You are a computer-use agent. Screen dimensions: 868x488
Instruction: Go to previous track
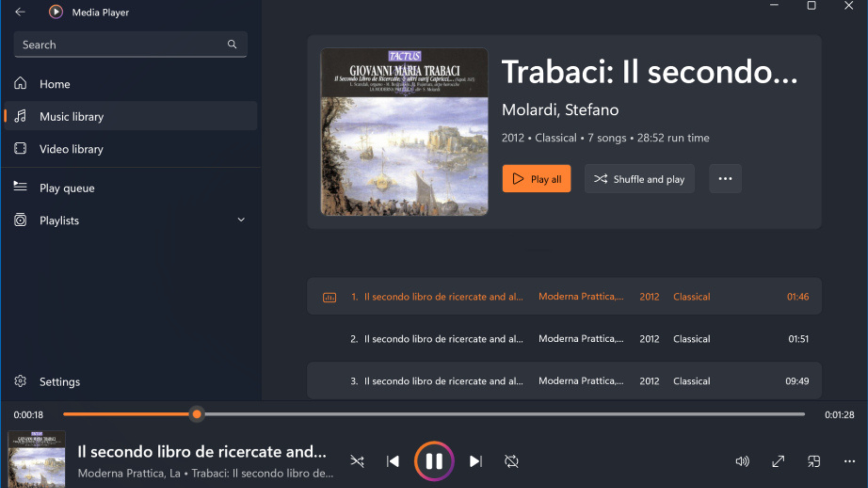point(393,461)
